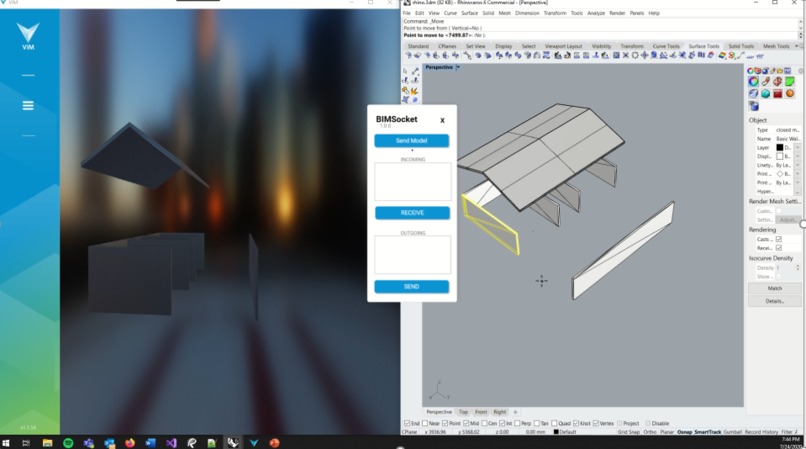Click the Default layer swatch in status bar
The height and width of the screenshot is (449, 806).
556,432
